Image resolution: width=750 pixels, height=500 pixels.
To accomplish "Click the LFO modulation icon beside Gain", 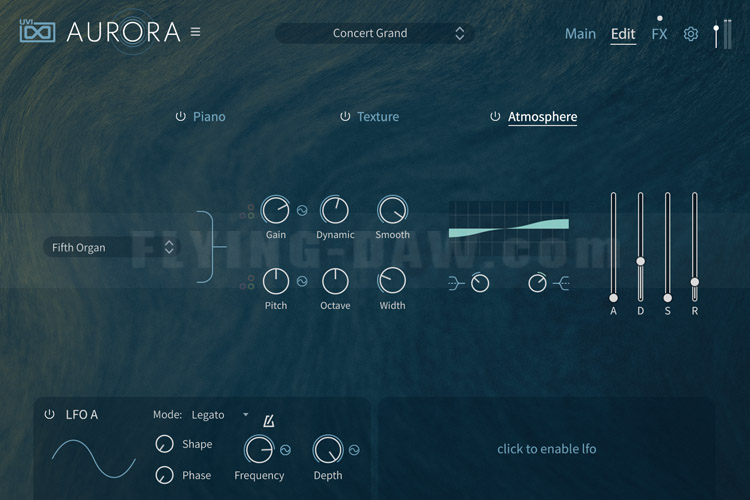I will pos(302,211).
